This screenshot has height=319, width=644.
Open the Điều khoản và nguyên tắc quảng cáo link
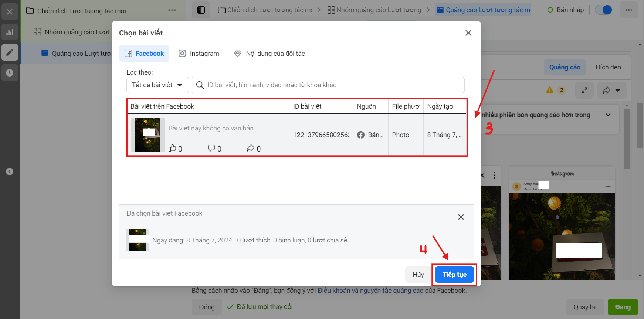(370, 291)
